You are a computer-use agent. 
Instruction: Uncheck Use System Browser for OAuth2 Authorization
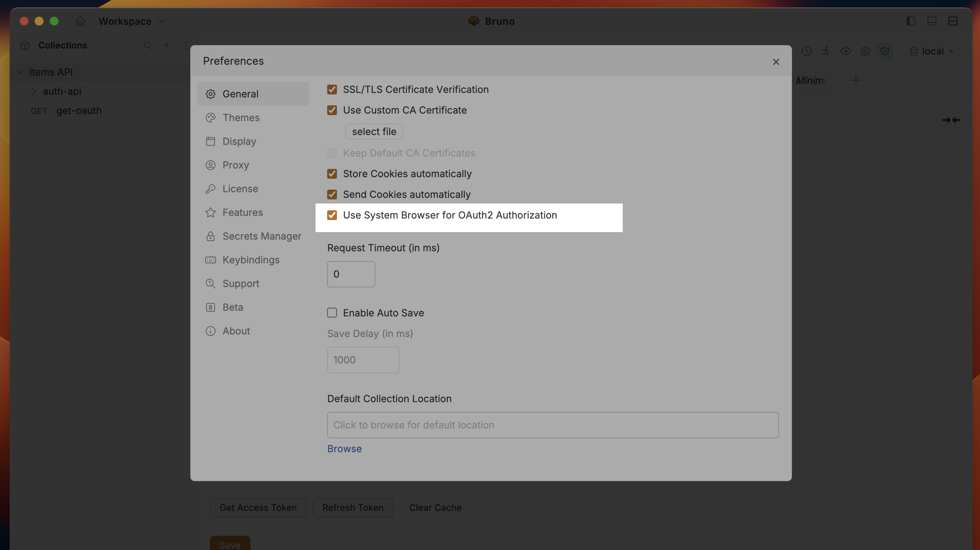[x=332, y=215]
